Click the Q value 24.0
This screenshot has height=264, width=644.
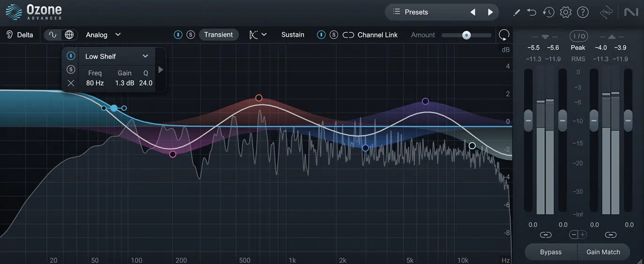point(146,83)
